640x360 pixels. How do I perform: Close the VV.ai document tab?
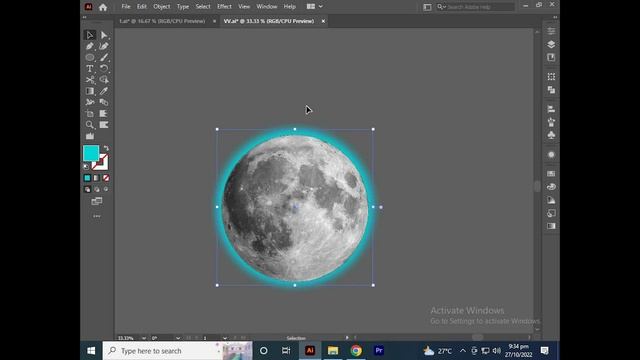(323, 21)
